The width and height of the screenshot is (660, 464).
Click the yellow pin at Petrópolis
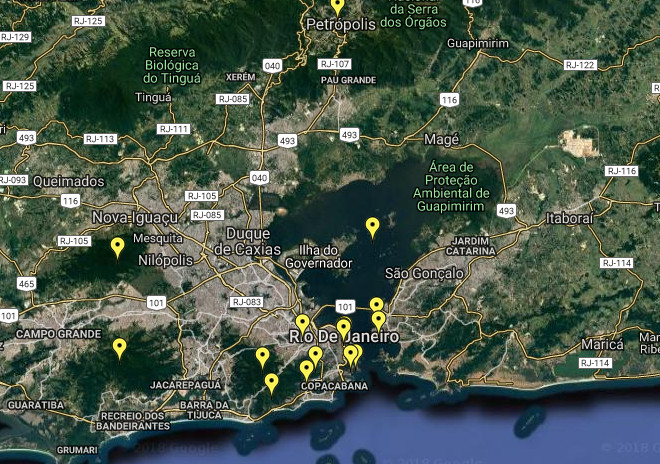[x=338, y=6]
